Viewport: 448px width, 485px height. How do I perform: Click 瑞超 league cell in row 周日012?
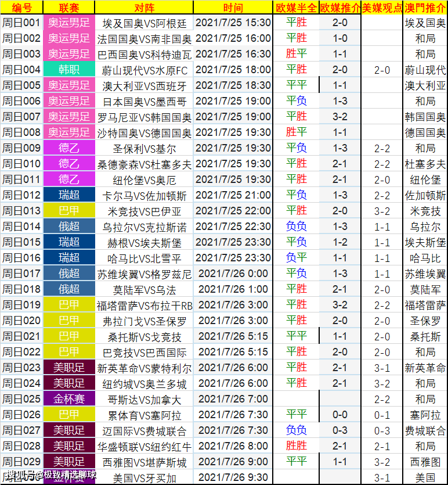(x=69, y=195)
